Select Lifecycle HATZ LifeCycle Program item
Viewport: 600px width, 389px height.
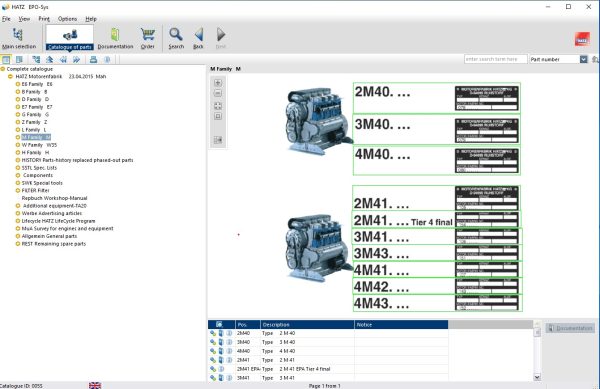point(58,221)
